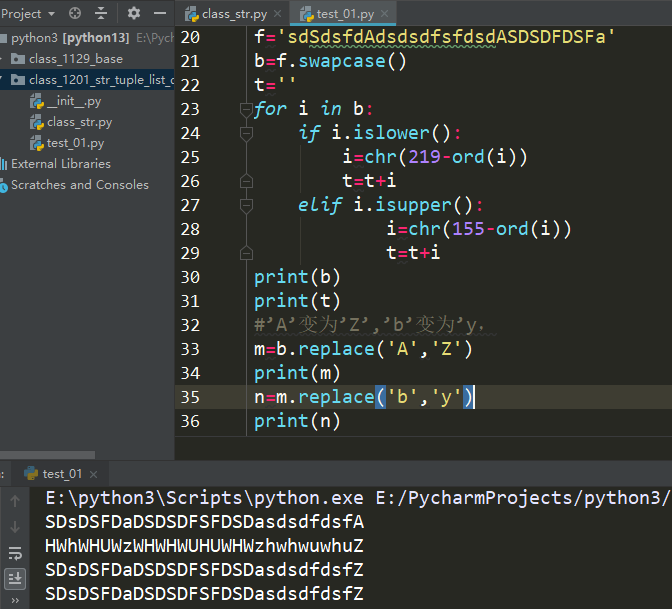Viewport: 672px width, 609px height.
Task: Click line number 30 in the gutter
Action: click(x=189, y=277)
